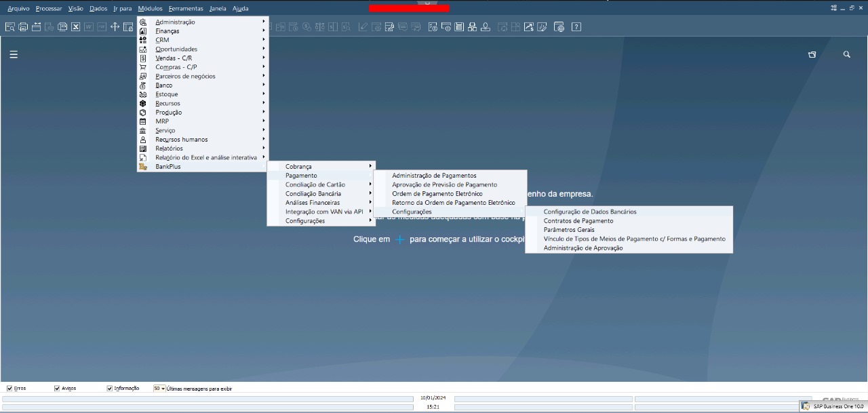
Task: Click the BankPlus module icon
Action: click(x=142, y=166)
